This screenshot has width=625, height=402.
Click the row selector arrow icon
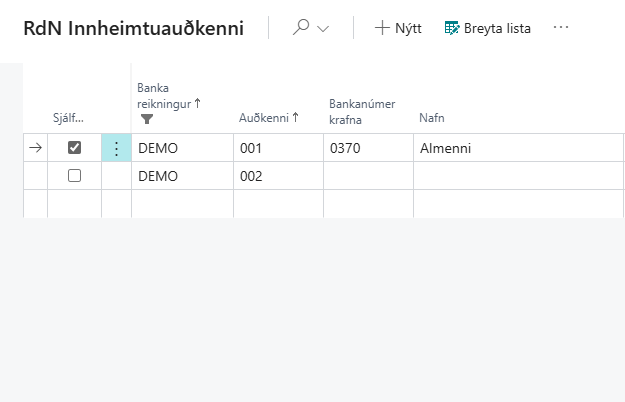pos(35,148)
